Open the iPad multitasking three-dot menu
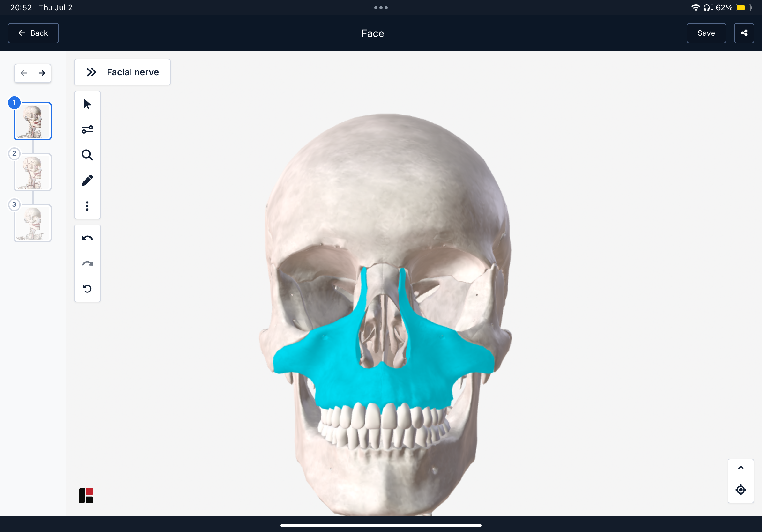Image resolution: width=762 pixels, height=532 pixels. tap(381, 8)
